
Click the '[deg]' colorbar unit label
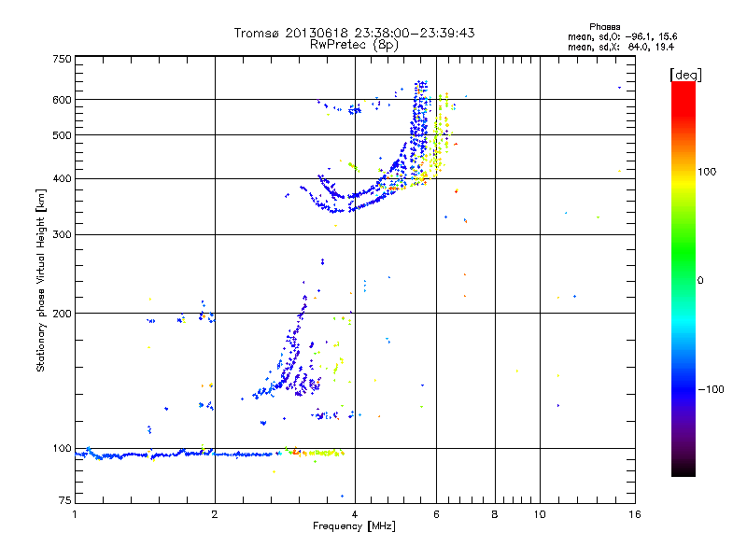tap(685, 75)
